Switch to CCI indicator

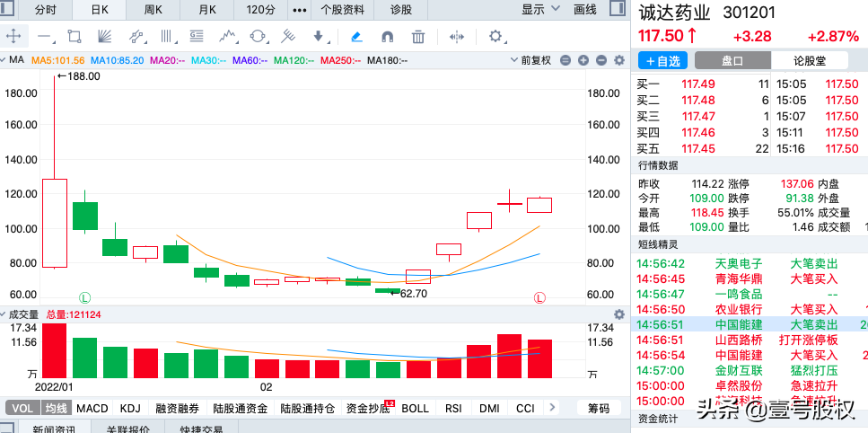tap(525, 409)
